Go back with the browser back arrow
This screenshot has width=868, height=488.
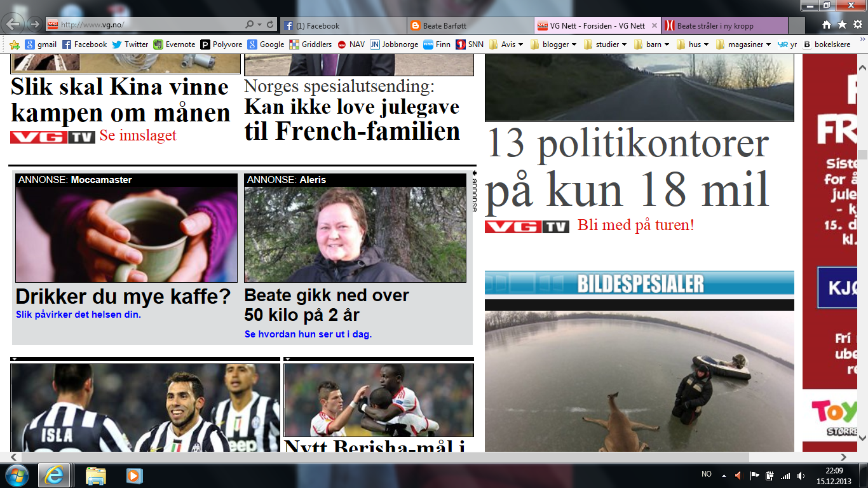pos(14,24)
